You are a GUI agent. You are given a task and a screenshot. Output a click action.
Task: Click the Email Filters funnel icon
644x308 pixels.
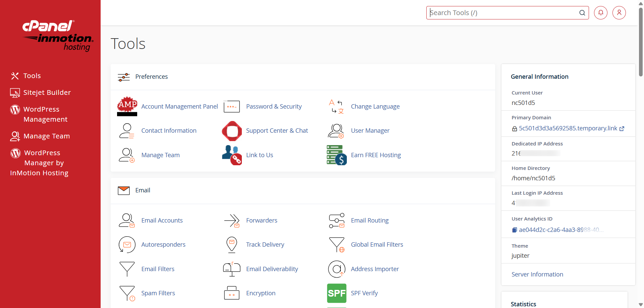[x=127, y=269]
